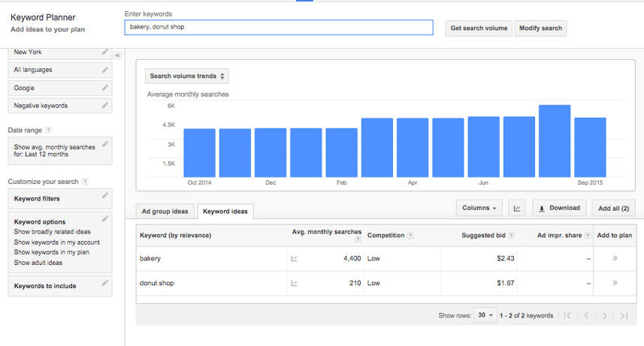Click Show adult ideas option

coord(38,263)
